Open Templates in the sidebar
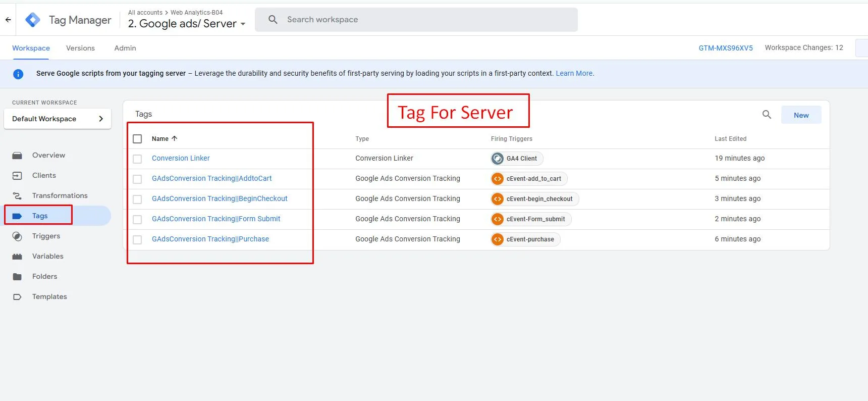Image resolution: width=868 pixels, height=401 pixels. pyautogui.click(x=49, y=296)
